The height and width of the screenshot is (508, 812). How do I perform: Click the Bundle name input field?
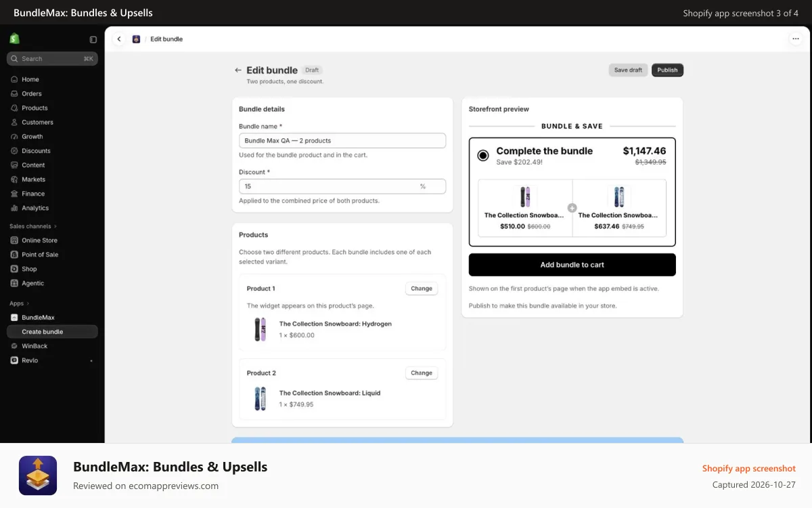(342, 140)
